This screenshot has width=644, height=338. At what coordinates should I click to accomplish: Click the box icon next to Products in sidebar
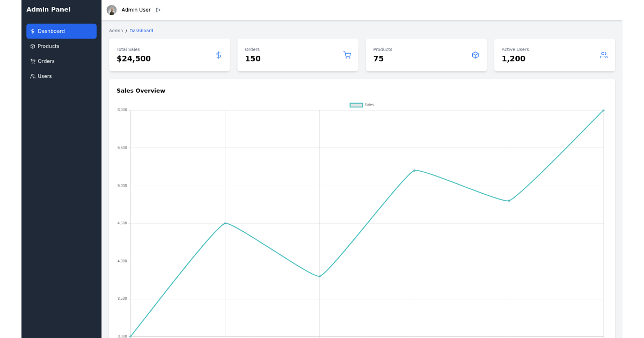32,46
